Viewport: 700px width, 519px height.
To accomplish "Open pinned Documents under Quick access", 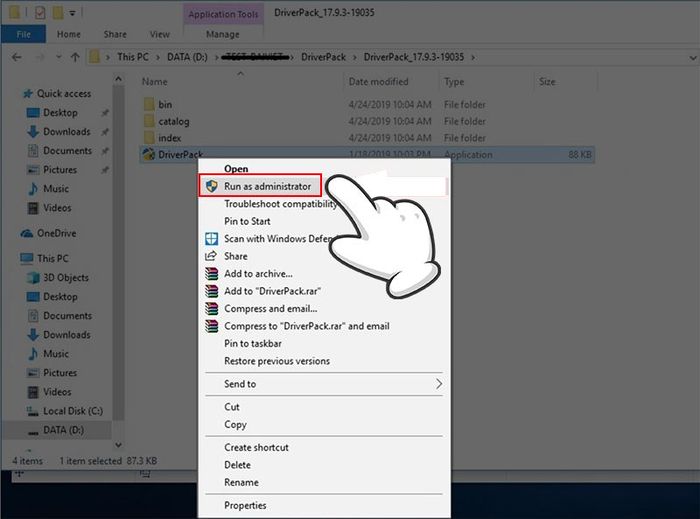I will point(67,151).
